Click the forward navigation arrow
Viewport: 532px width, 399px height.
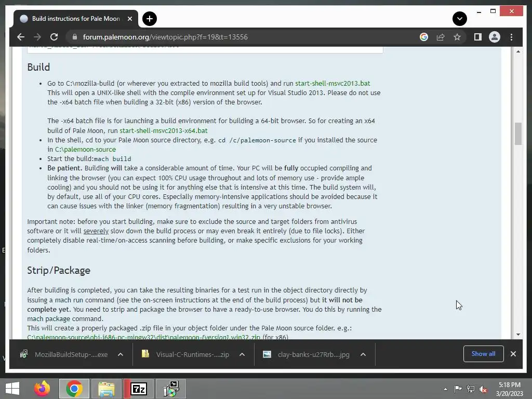[37, 37]
